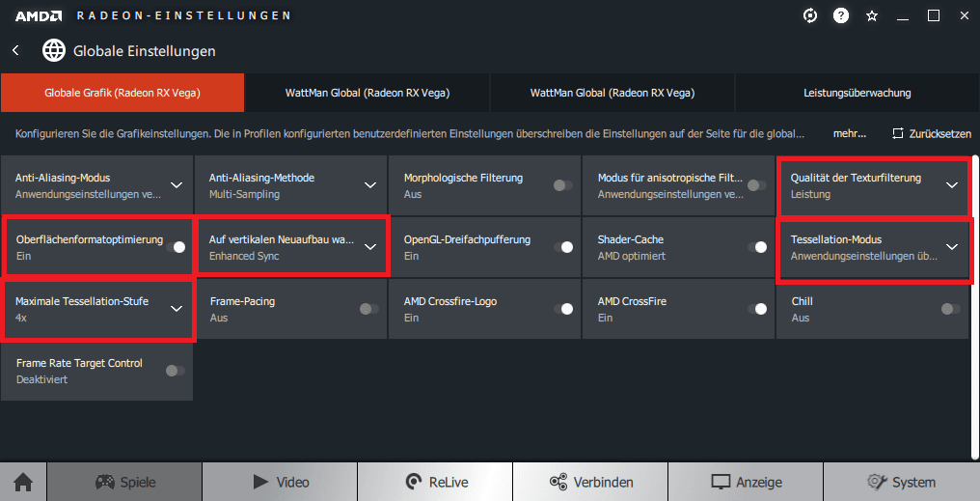Expand the Anti-Aliasing-Methode dropdown

click(370, 185)
